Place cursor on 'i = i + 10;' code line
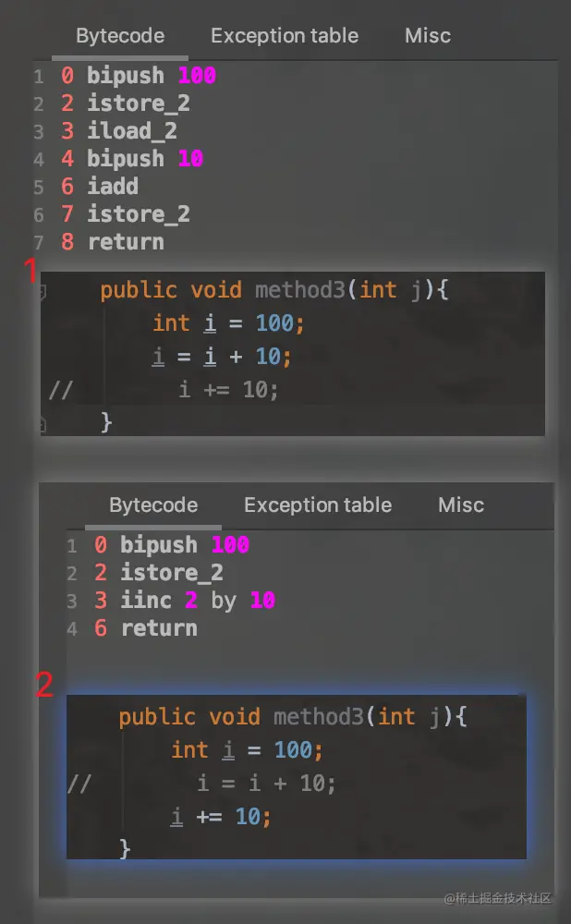571x924 pixels. click(222, 357)
